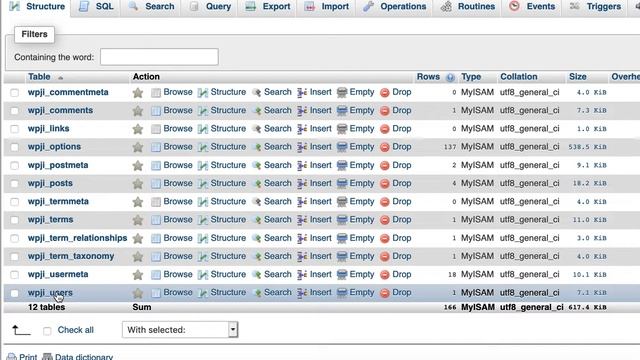Favorite star for wpji_posts table
Screen dimensions: 640x360
coord(138,184)
